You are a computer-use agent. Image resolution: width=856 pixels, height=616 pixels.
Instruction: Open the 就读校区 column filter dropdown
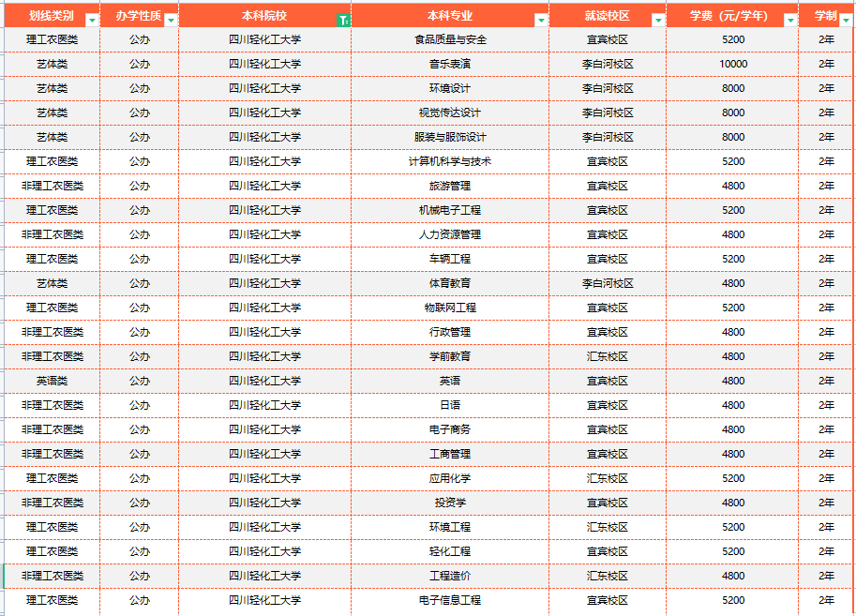coord(658,21)
